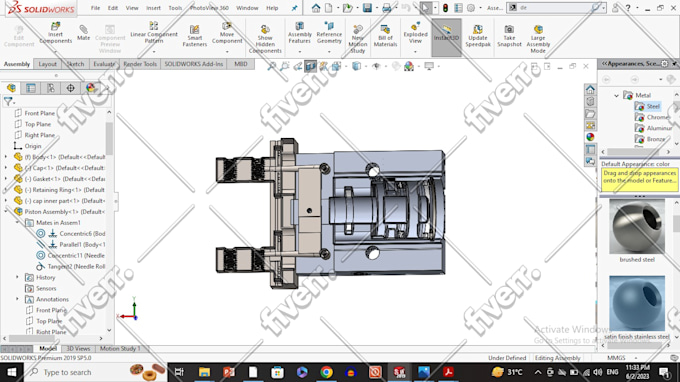Open the Insert menu
The height and width of the screenshot is (382, 680).
(x=153, y=8)
